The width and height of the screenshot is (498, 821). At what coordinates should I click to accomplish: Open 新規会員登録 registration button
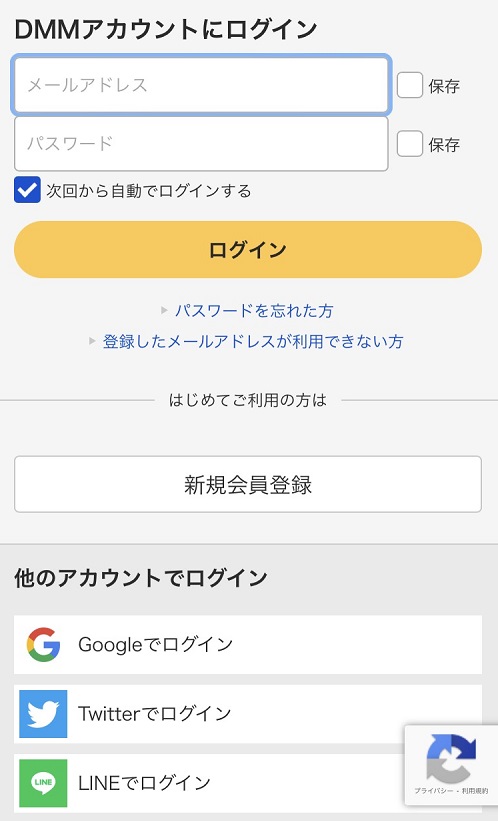(x=248, y=484)
